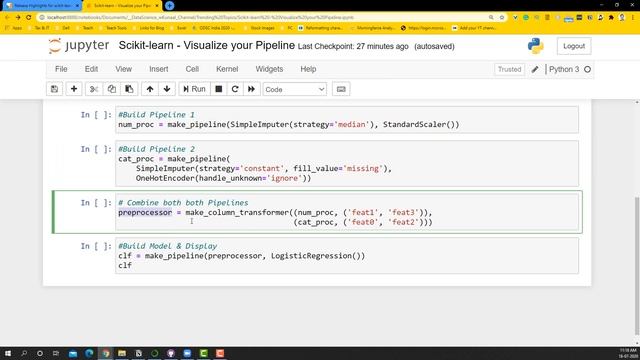The image size is (640, 360).
Task: Open Microsoft Edge from taskbar
Action: pyautogui.click(x=89, y=353)
